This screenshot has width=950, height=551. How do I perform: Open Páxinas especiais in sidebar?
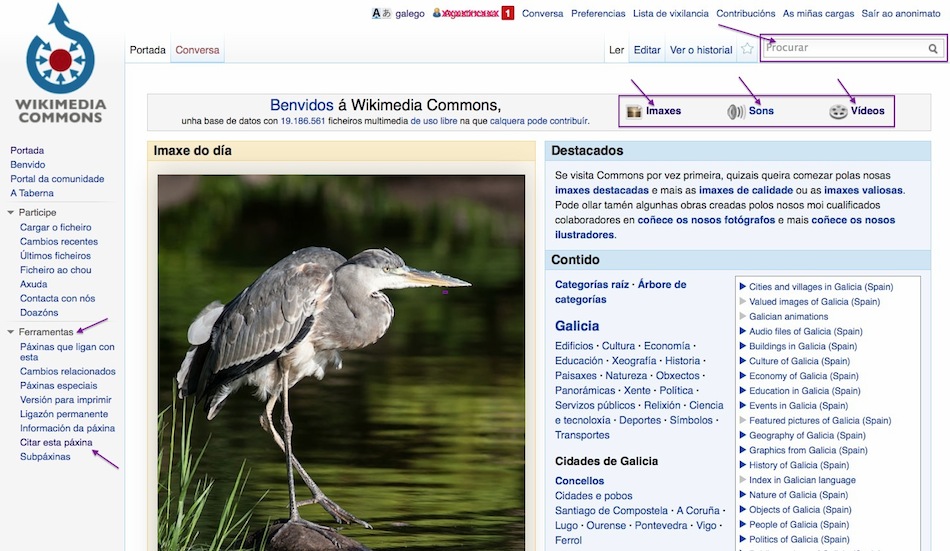click(58, 386)
